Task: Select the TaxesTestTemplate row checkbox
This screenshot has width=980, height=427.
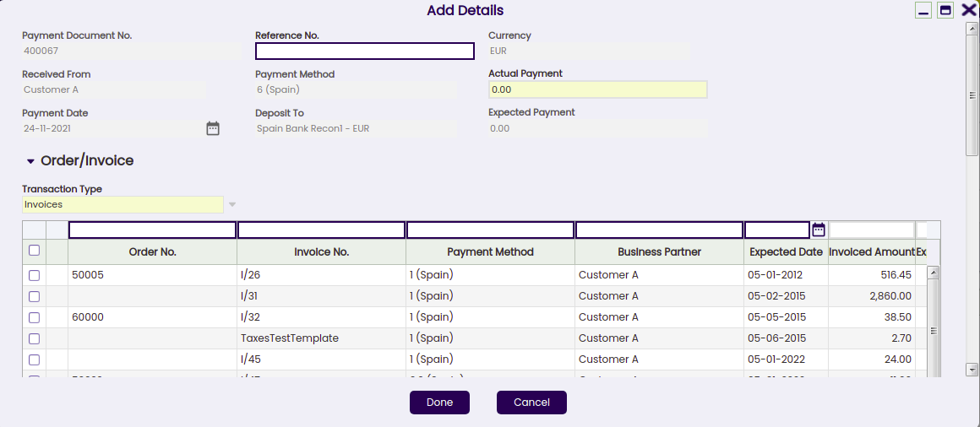Action: click(35, 339)
